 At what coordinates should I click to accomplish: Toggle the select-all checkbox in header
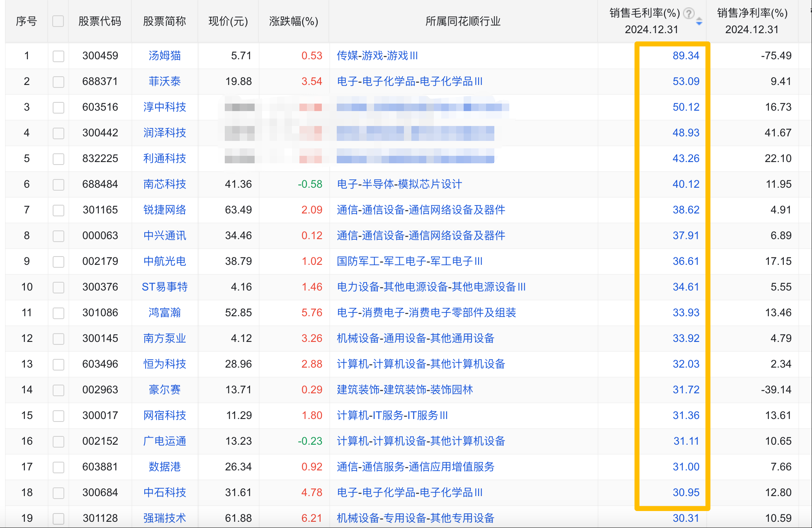(58, 21)
